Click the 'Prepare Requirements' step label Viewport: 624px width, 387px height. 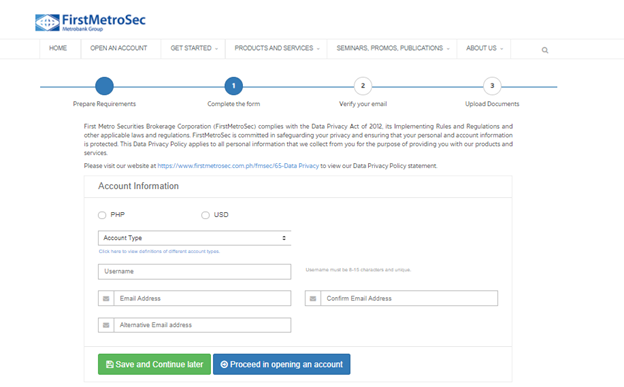point(104,104)
